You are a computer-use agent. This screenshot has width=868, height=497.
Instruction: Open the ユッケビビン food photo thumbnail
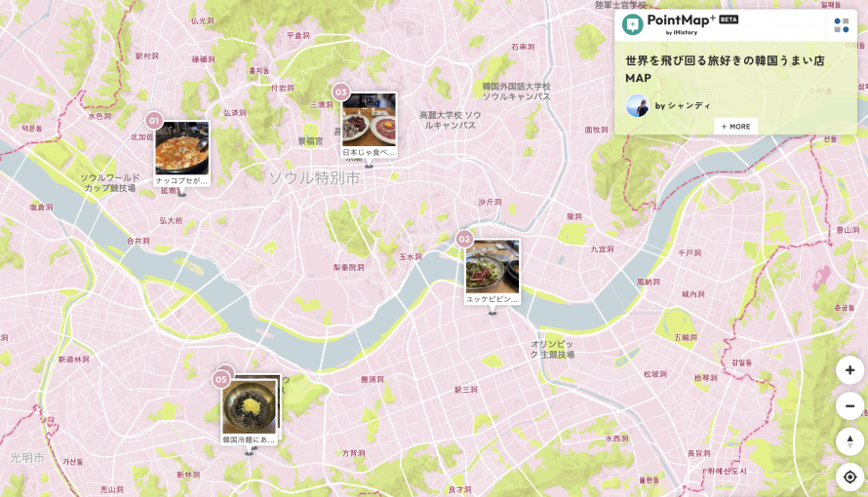point(493,266)
